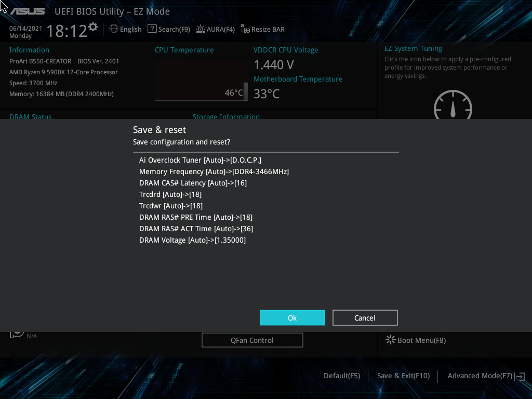Click the Boot Menu star icon
Viewport: 532px width, 399px height.
391,340
